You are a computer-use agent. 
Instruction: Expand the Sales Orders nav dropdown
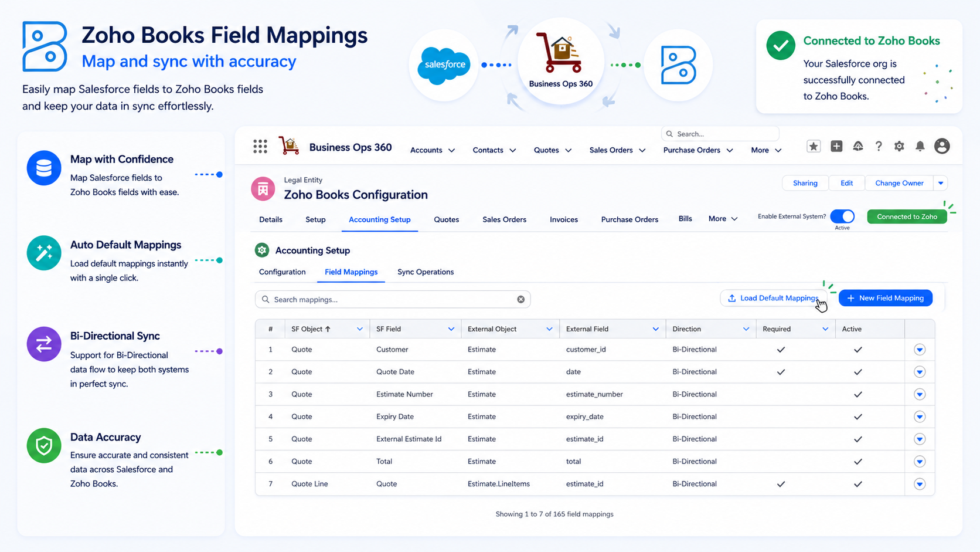click(642, 151)
